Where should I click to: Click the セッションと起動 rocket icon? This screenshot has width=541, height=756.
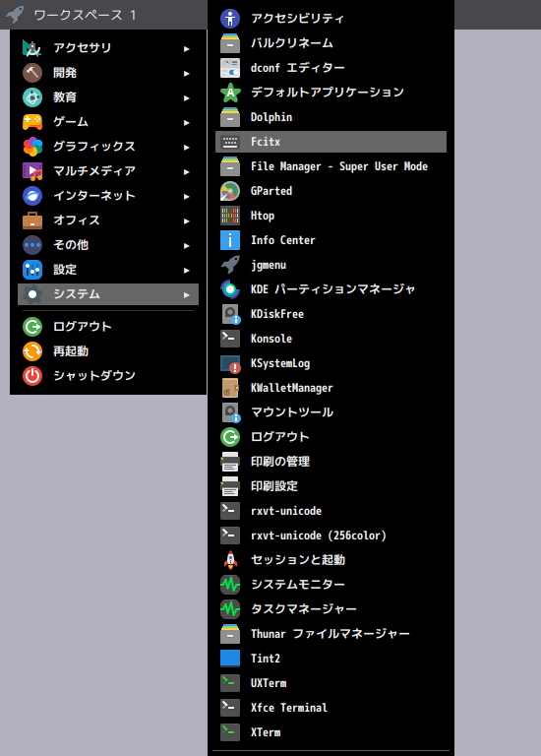click(x=230, y=560)
